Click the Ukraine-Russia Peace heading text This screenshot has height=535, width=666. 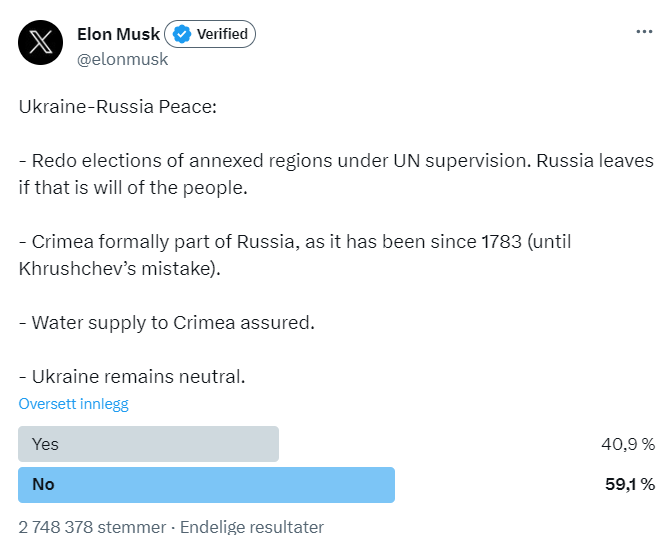click(x=117, y=107)
